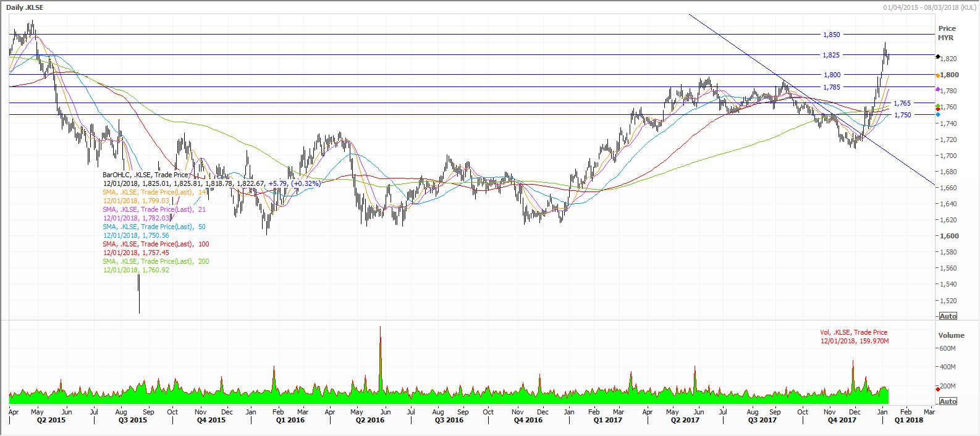980x436 pixels.
Task: Toggle Auto scaling on the price axis
Action: coord(947,316)
